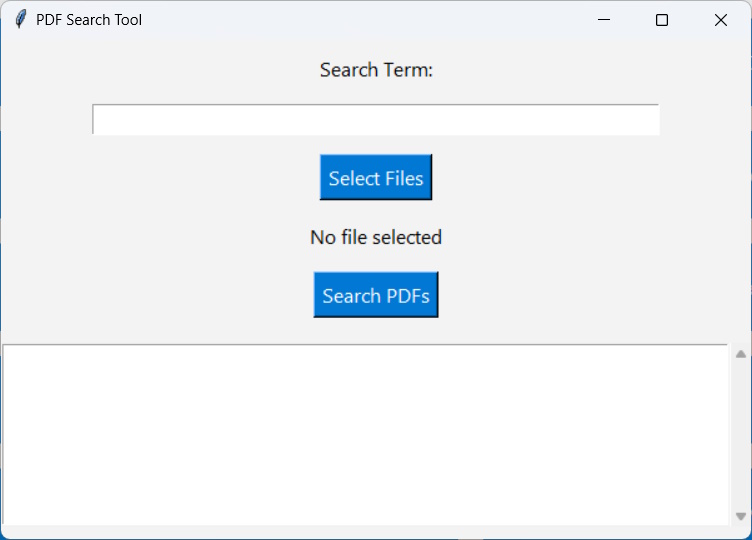Click the feather app icon in title bar

pos(21,20)
